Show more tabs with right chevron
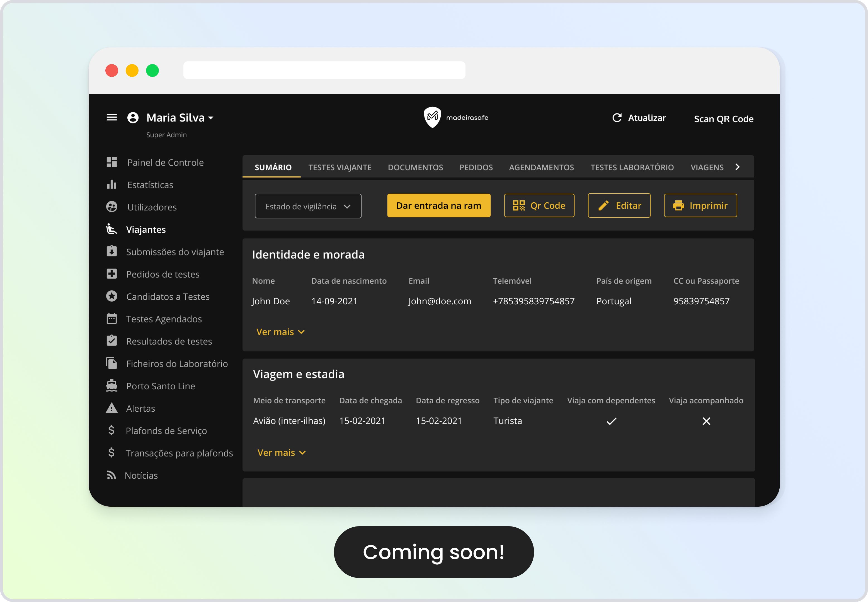The height and width of the screenshot is (602, 868). 738,167
